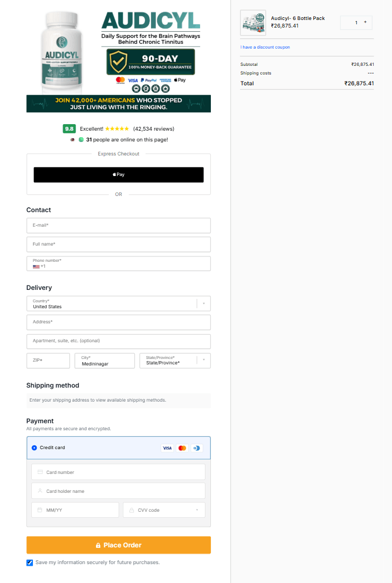Viewport: 392px width, 583px height.
Task: Click the card icon in Card number field
Action: tap(40, 472)
